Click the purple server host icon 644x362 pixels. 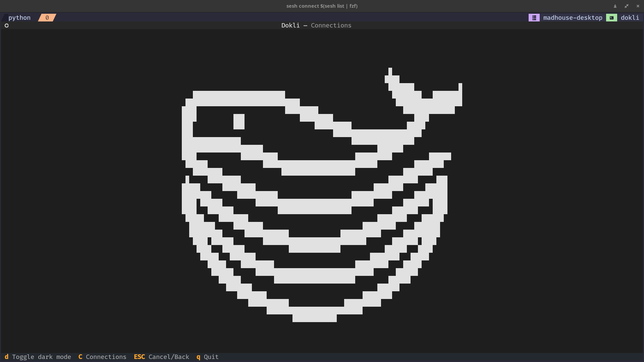[x=534, y=18]
